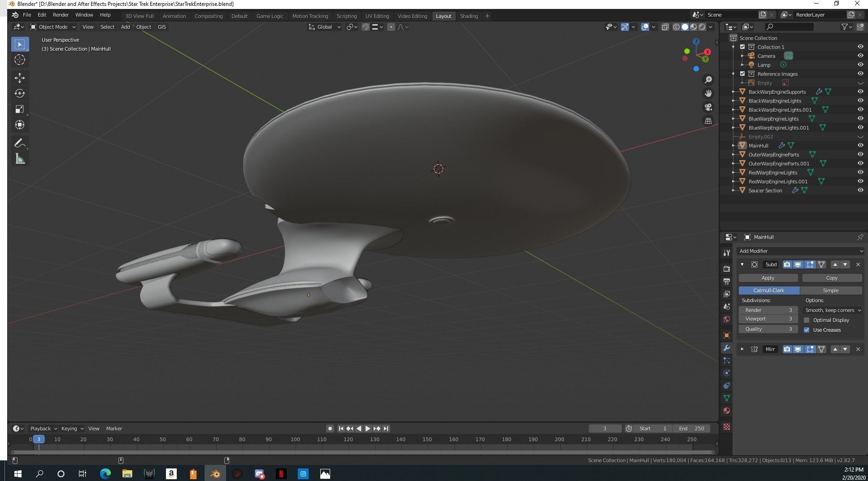This screenshot has height=481, width=868.
Task: Enable the Optimal Display checkbox
Action: pyautogui.click(x=807, y=320)
